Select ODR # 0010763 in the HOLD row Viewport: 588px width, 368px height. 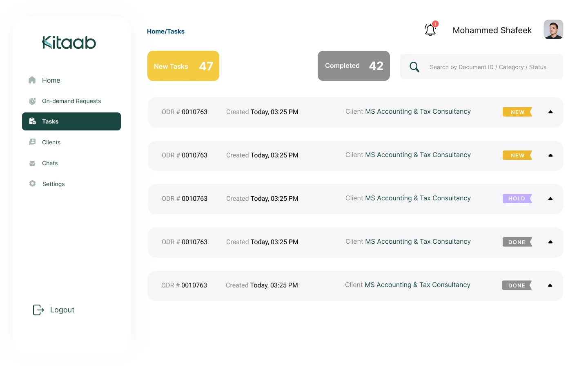coord(185,199)
